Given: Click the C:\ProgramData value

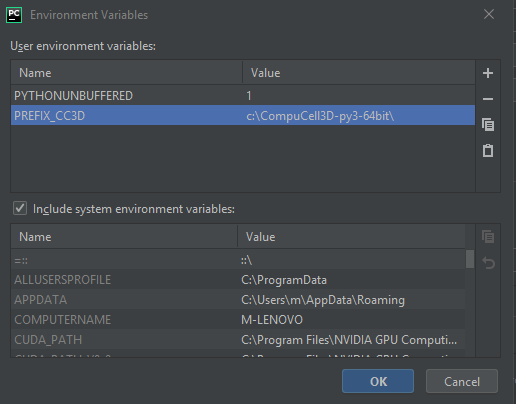Looking at the screenshot, I should 284,280.
